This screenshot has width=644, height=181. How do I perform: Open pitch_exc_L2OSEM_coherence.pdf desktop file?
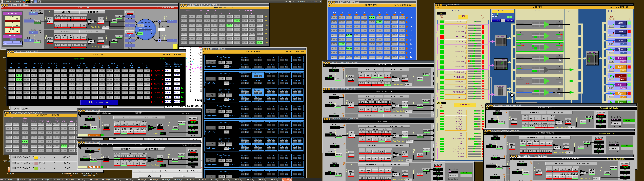pos(90,174)
